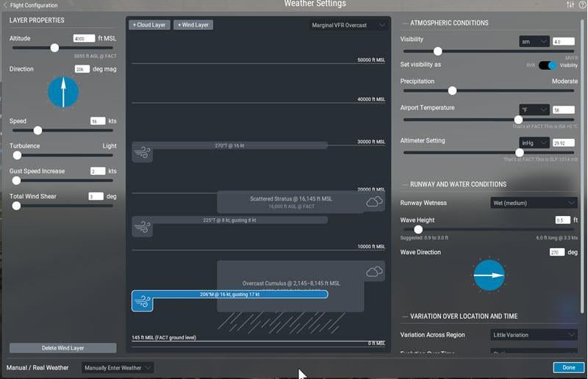
Task: Open the altimeter unit inHg dropdown
Action: pos(534,142)
